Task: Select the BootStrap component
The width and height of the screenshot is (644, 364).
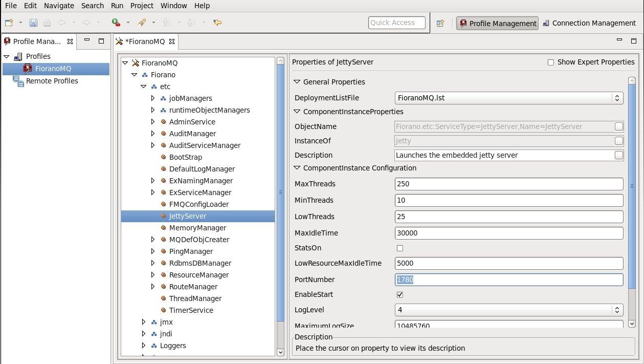Action: click(x=186, y=157)
